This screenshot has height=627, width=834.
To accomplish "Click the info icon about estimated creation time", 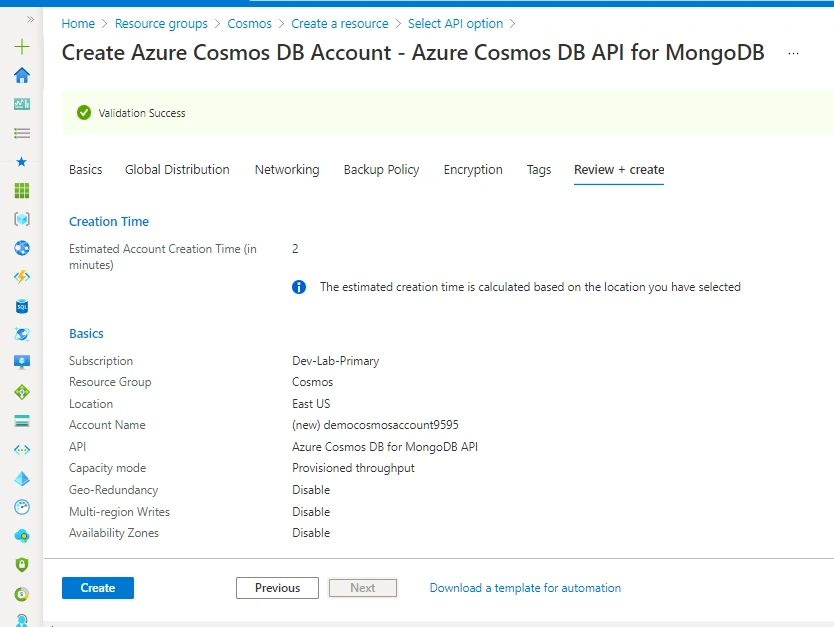I will click(x=298, y=287).
